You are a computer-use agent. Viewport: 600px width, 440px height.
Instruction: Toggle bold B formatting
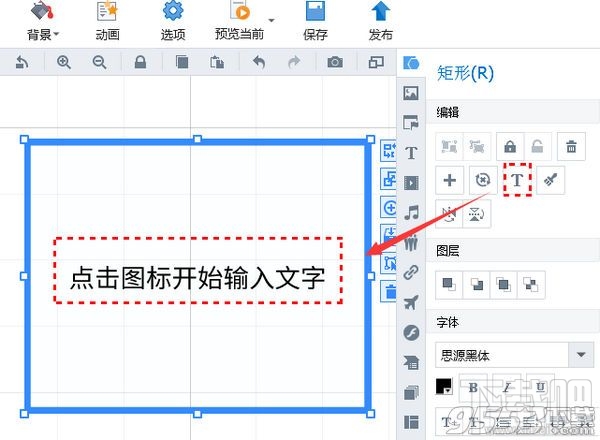pyautogui.click(x=473, y=388)
